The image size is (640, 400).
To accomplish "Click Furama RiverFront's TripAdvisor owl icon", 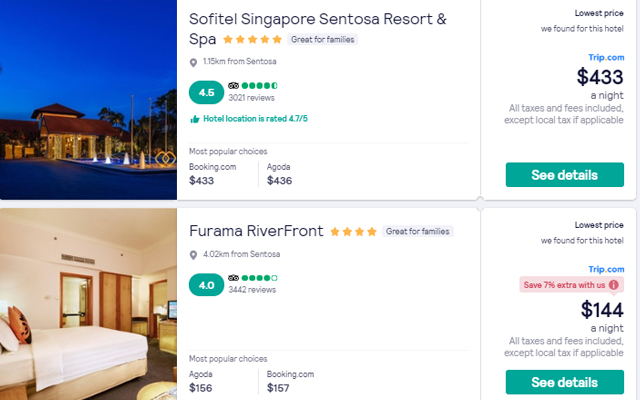I will point(234,278).
